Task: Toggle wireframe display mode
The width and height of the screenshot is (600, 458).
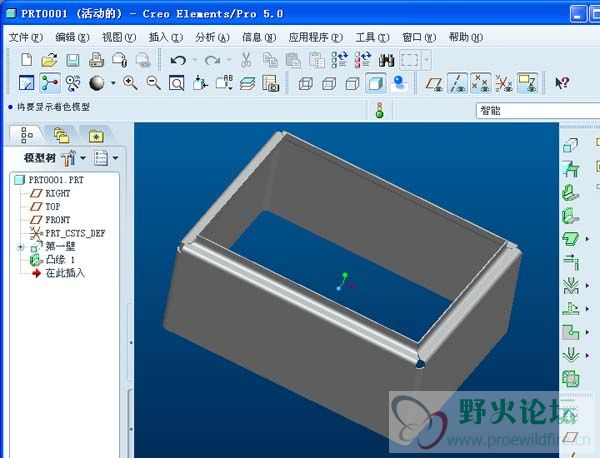Action: point(305,83)
